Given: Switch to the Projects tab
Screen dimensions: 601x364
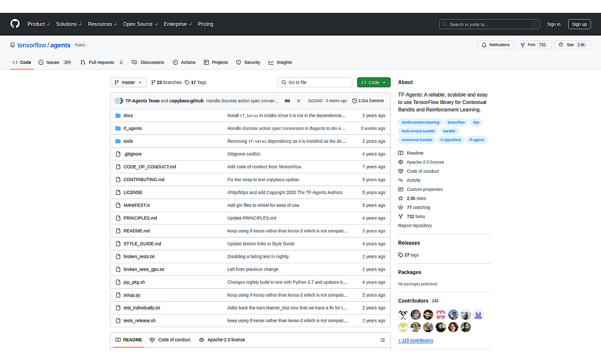Looking at the screenshot, I should tap(216, 62).
